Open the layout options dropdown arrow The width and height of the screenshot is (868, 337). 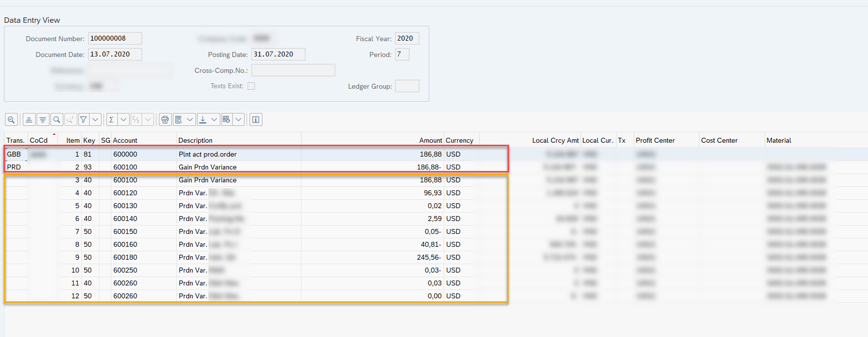[239, 119]
